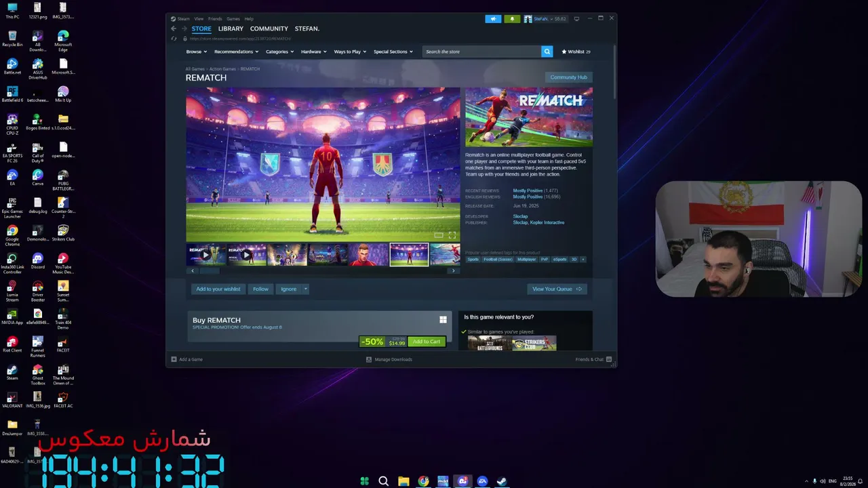Follow the REMATCH game
The height and width of the screenshot is (488, 868).
coord(260,289)
